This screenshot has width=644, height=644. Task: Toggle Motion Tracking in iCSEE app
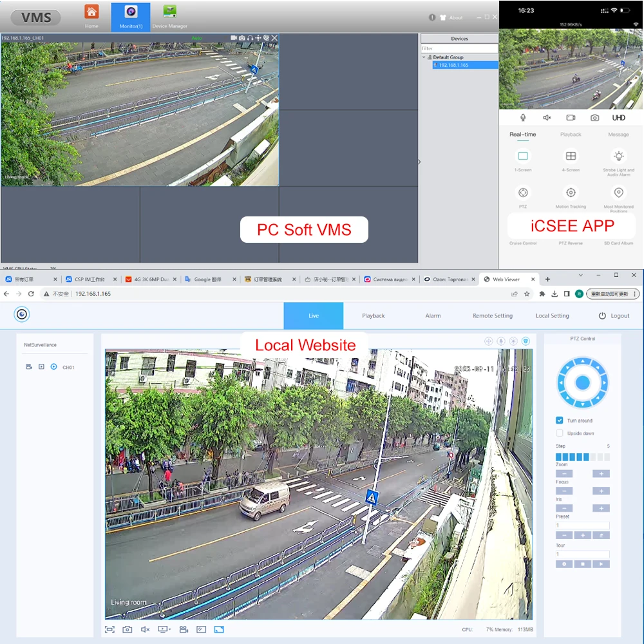coord(571,192)
